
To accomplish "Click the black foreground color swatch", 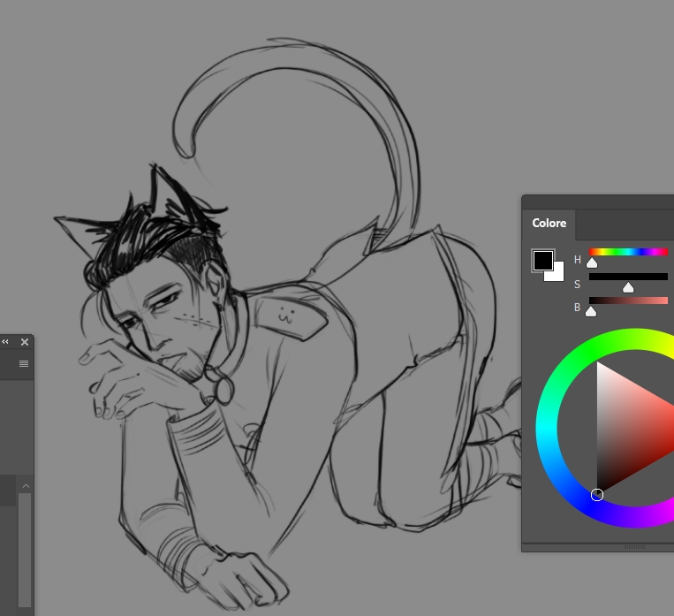I will [542, 260].
